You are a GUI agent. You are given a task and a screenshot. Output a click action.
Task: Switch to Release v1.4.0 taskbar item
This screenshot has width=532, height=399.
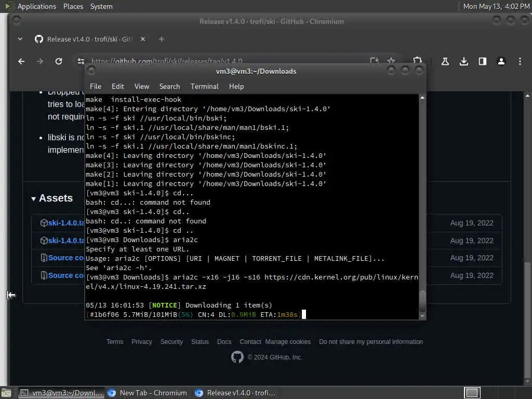click(235, 393)
